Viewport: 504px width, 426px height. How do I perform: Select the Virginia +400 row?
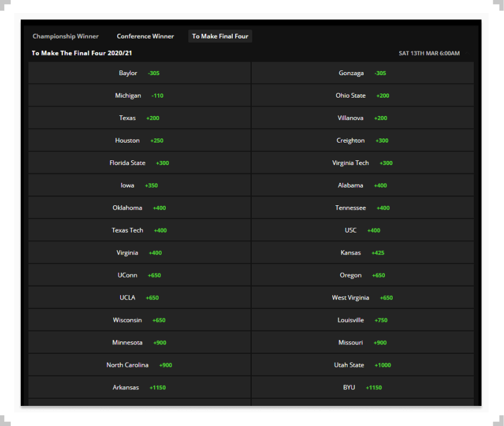(139, 253)
